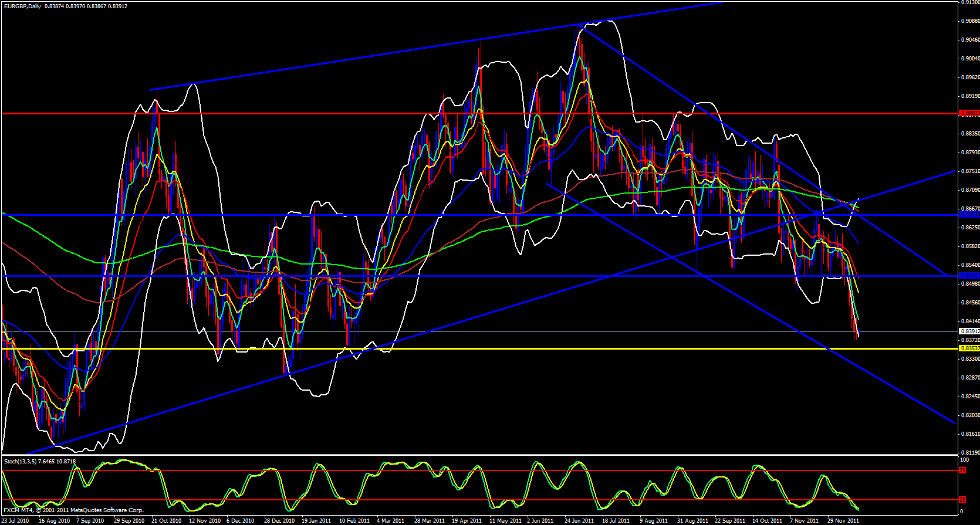The width and height of the screenshot is (980, 525).
Task: Click the FXCM MT4 MetaQuotes copyright text
Action: point(73,510)
